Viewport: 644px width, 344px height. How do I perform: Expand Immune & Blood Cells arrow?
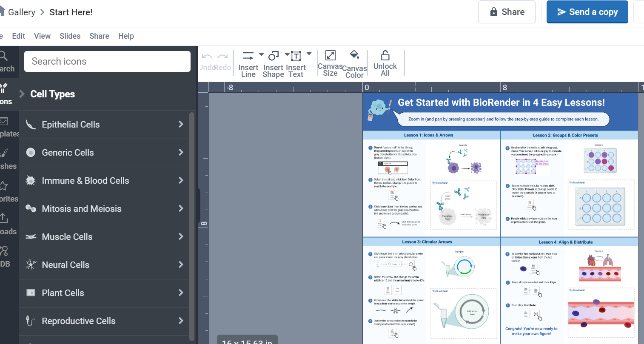(x=181, y=180)
